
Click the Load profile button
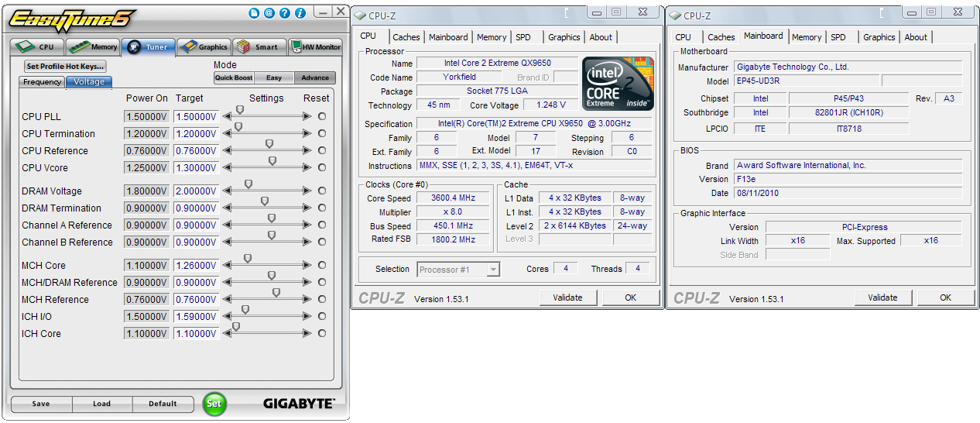tap(101, 404)
